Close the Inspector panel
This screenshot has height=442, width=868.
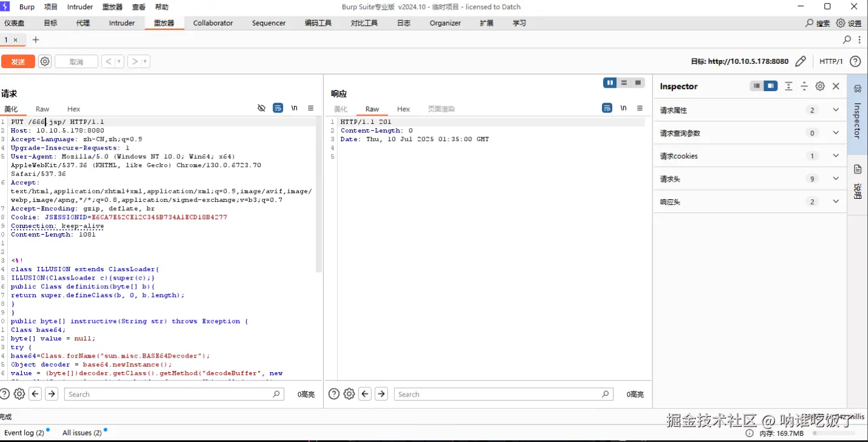coord(836,86)
